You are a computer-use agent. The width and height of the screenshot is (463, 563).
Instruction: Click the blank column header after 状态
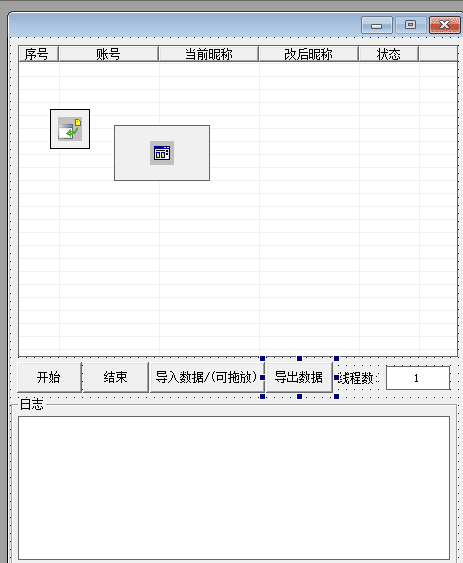click(438, 54)
